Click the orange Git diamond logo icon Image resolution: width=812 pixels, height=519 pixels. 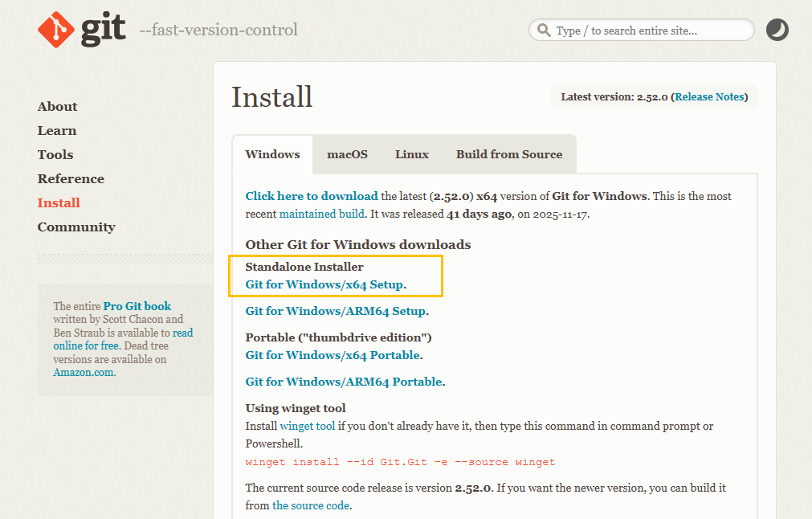pos(56,30)
